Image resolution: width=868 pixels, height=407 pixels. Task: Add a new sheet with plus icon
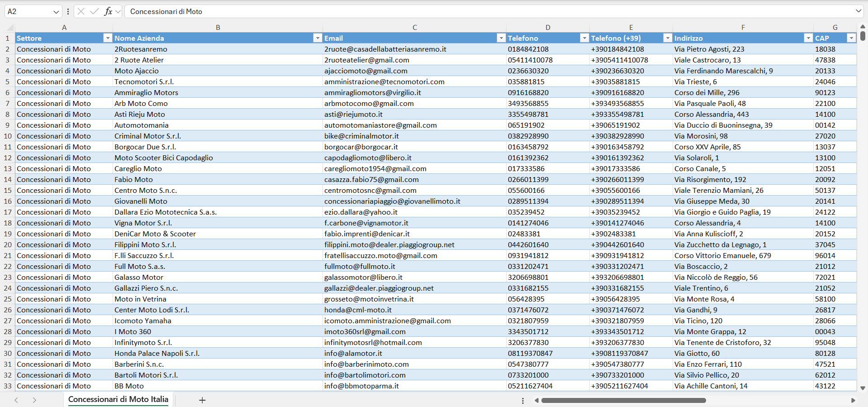tap(202, 400)
